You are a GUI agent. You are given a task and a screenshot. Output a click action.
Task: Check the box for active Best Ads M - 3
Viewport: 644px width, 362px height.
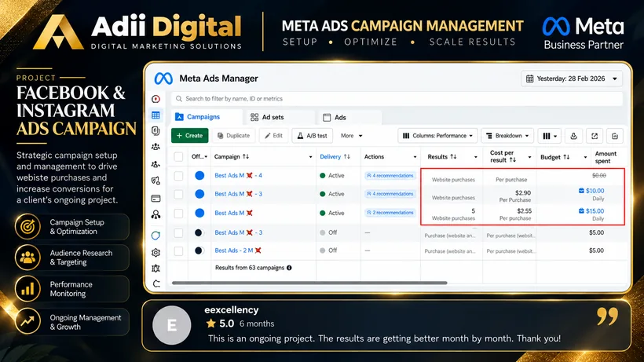click(178, 194)
